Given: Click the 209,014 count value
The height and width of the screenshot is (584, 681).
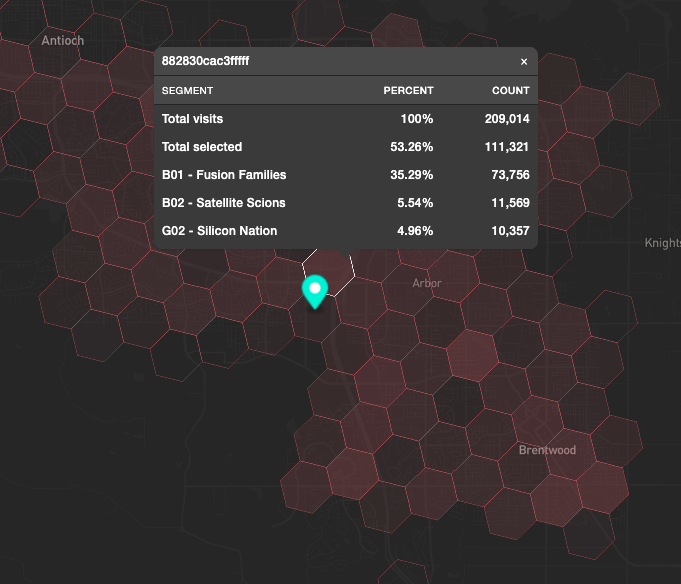Looking at the screenshot, I should (x=507, y=119).
